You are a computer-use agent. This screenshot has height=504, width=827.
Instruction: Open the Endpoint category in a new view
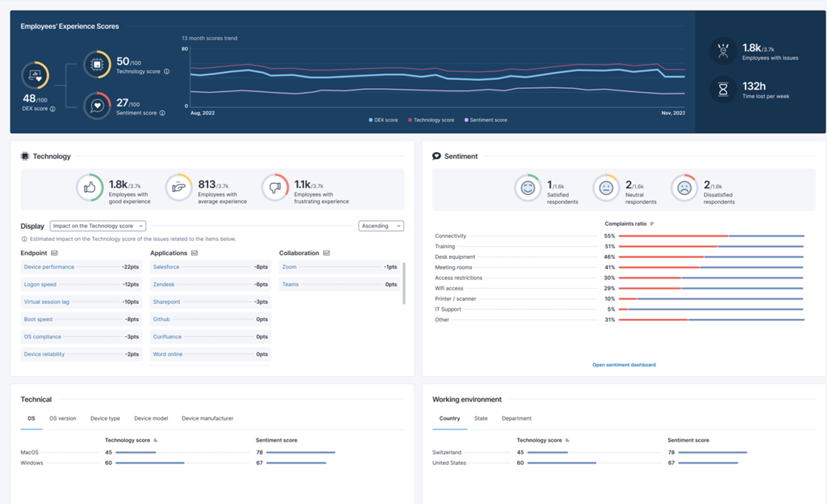tap(54, 253)
